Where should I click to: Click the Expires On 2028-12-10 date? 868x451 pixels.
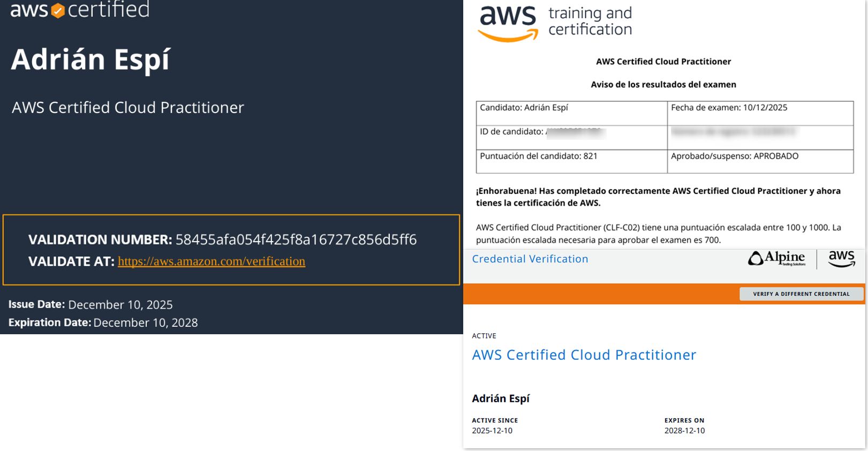684,431
